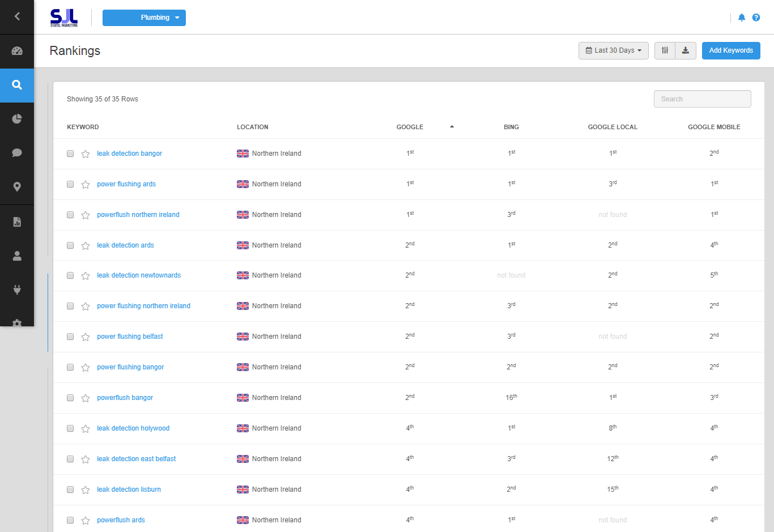774x532 pixels.
Task: Star leak detection newtownards keyword
Action: click(86, 276)
